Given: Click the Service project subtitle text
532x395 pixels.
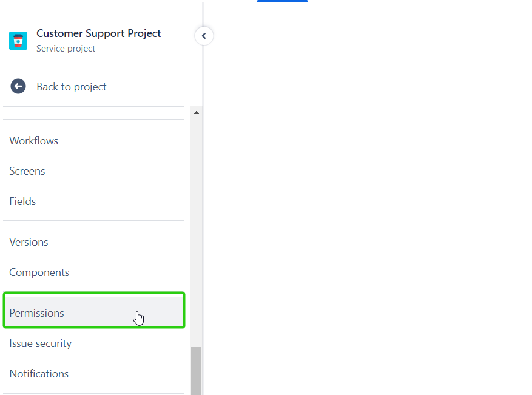Looking at the screenshot, I should point(66,49).
